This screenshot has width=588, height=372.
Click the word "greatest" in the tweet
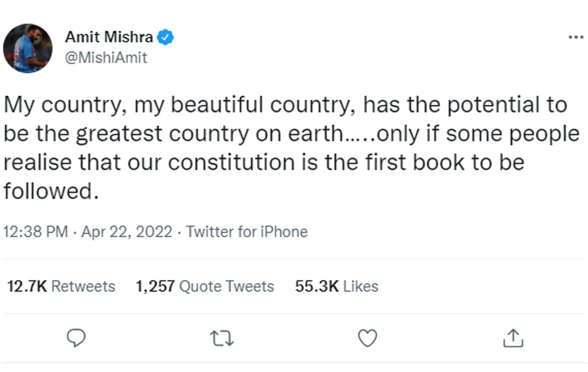(119, 134)
